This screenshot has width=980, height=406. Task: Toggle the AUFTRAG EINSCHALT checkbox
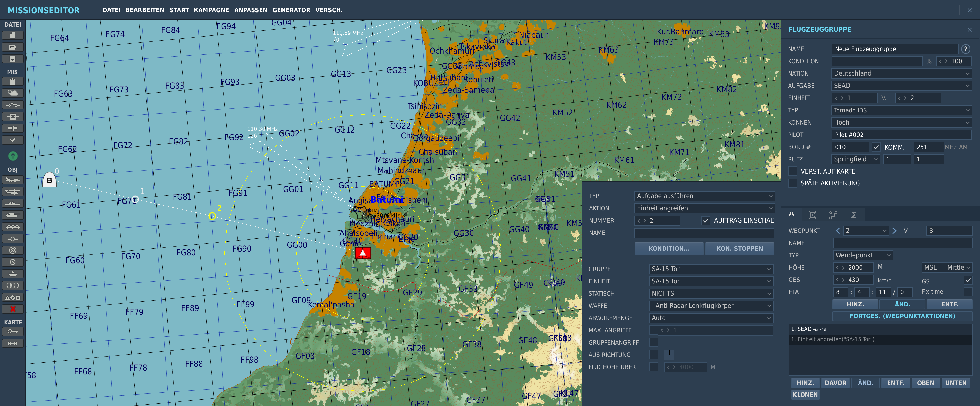pyautogui.click(x=706, y=221)
